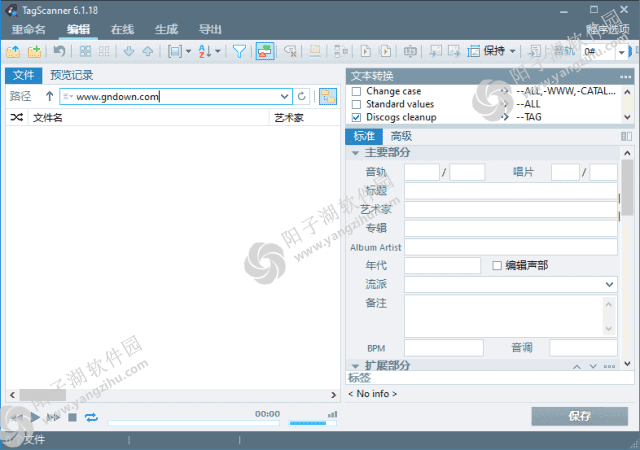Click the column layout icon beside 高级 tab

point(626,136)
